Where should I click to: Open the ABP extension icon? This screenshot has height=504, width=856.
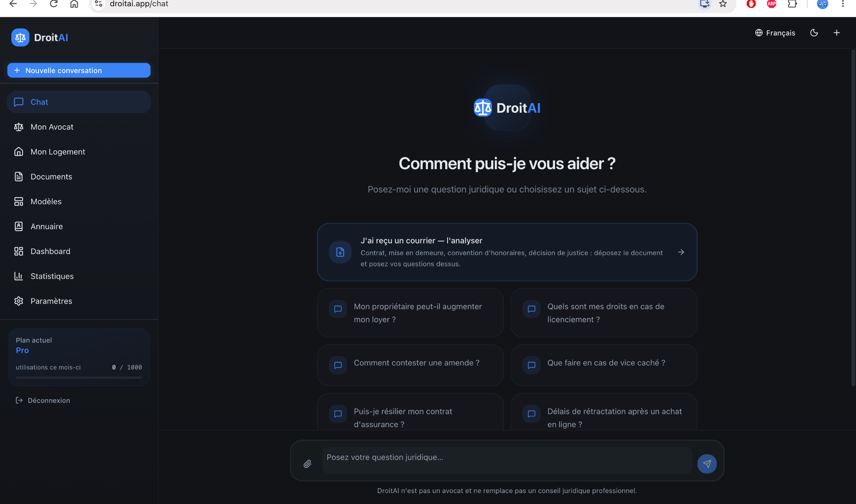click(772, 4)
